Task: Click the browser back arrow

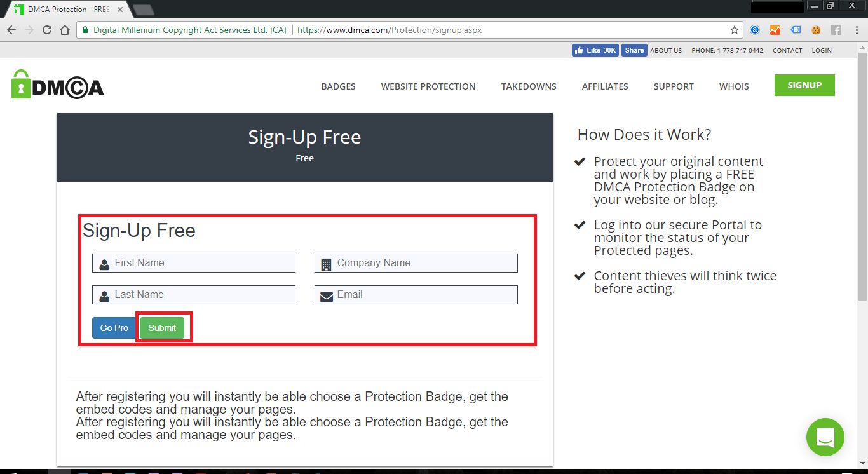Action: click(11, 30)
